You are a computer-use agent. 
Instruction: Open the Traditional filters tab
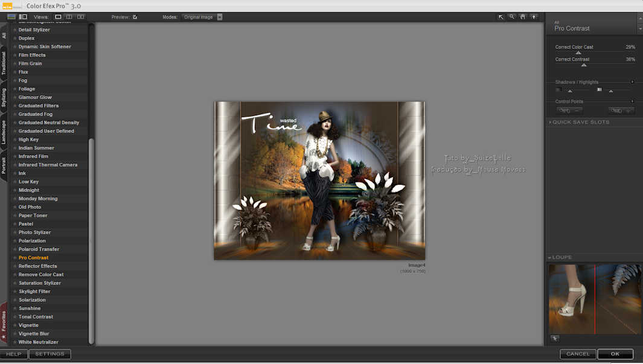coord(4,63)
